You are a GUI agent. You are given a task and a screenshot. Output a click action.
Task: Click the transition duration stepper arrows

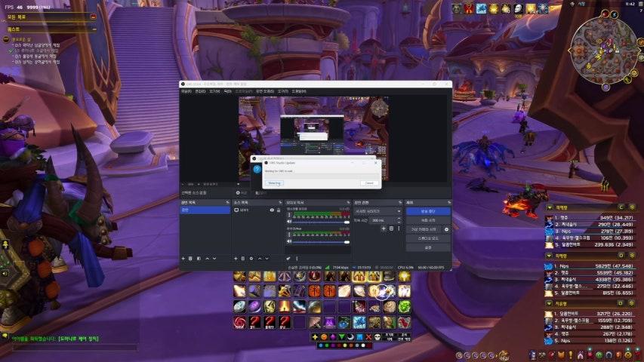click(x=399, y=220)
